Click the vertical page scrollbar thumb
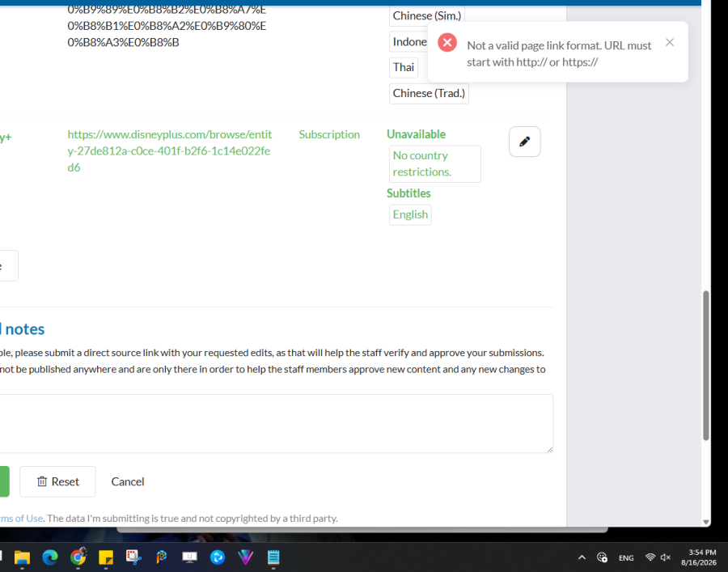 click(706, 366)
